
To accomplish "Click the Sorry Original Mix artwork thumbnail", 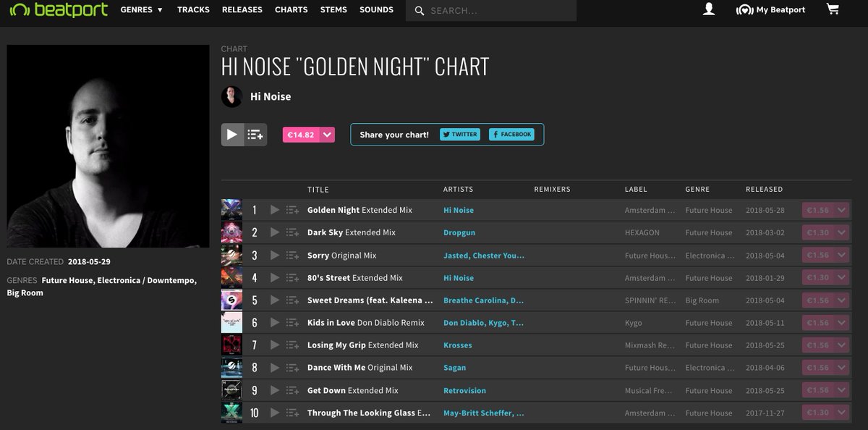I will click(x=233, y=254).
